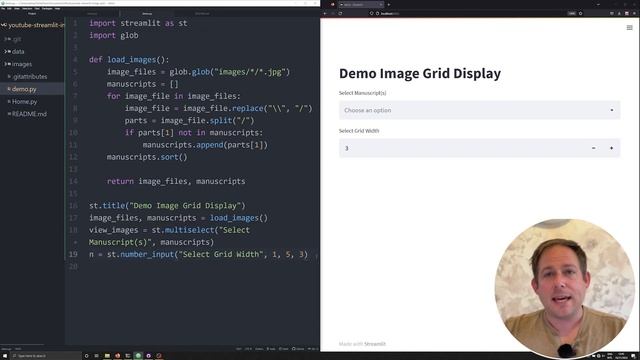Screen dimensions: 640x360
Task: Reload the browser page
Action: click(x=340, y=13)
